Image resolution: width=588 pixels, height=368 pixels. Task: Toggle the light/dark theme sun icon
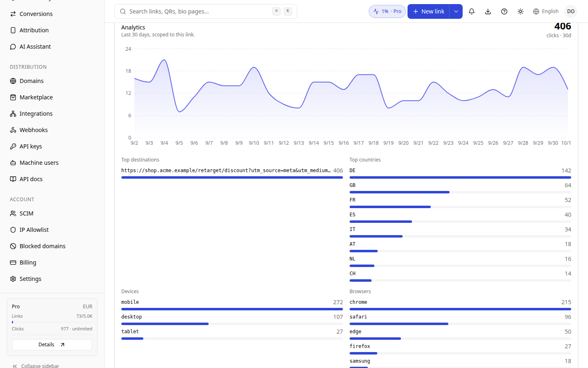click(x=521, y=11)
